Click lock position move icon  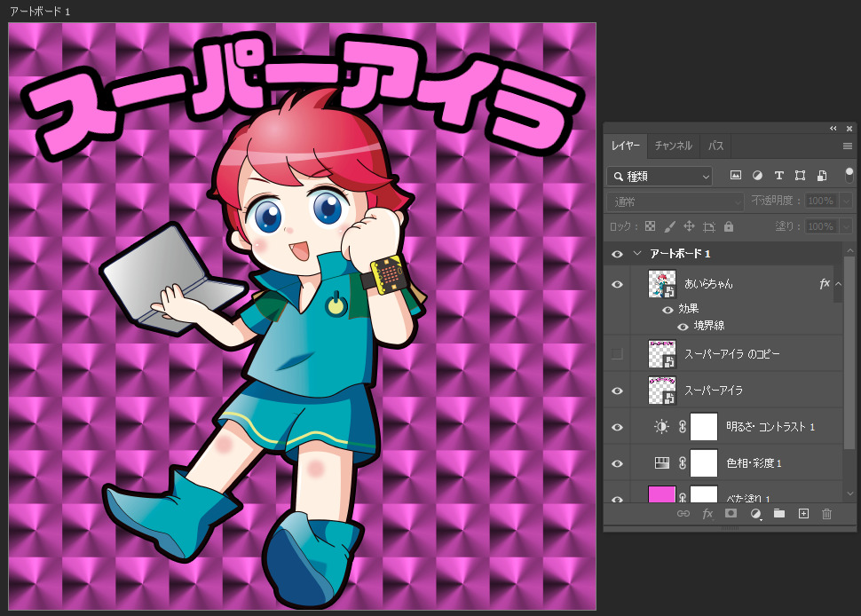coord(689,226)
